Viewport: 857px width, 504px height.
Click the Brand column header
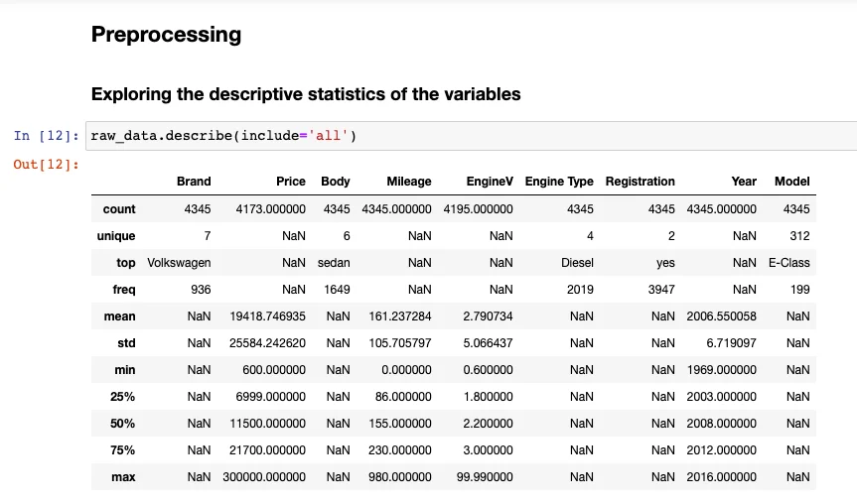(194, 182)
